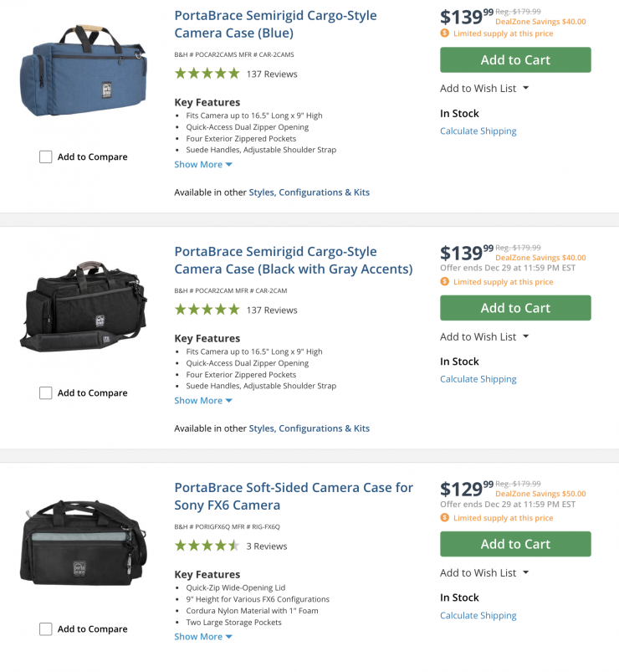
Task: Open Styles, Configurations & Kits for the blue case
Action: point(309,192)
